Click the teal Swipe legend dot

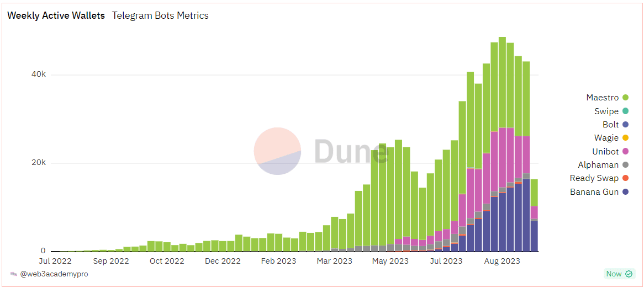626,111
